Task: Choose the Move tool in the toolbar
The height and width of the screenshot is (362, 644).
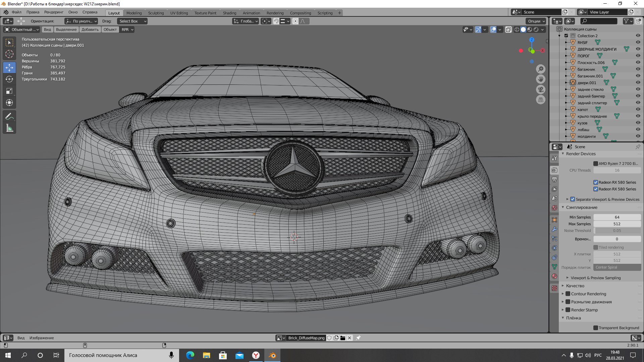Action: [x=9, y=68]
